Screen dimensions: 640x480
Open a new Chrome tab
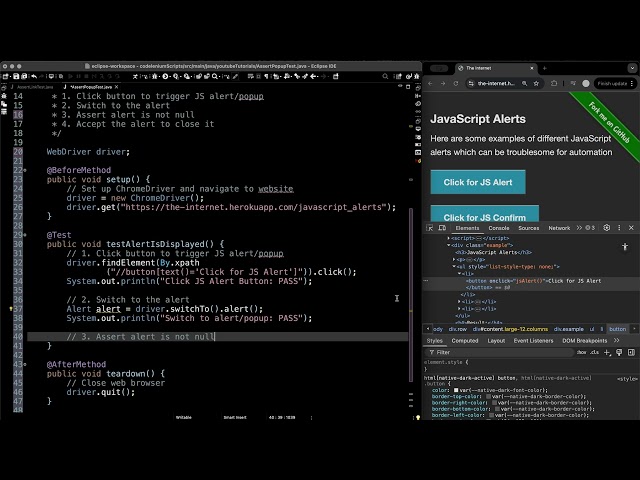tap(544, 68)
